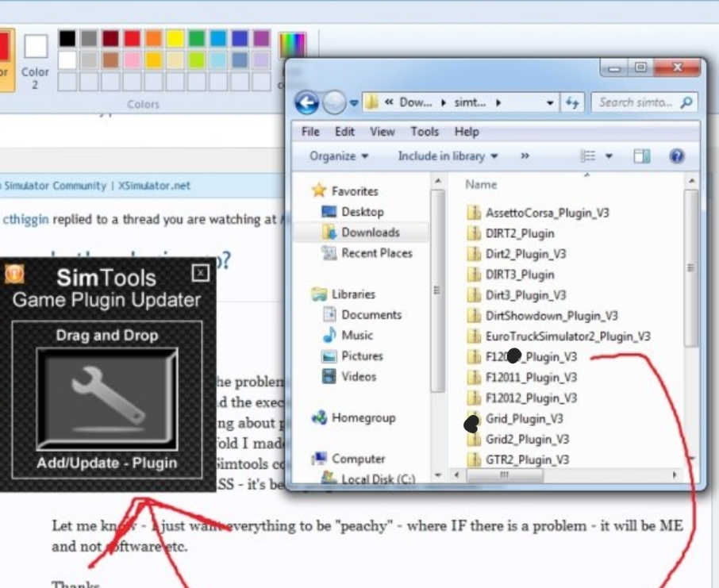Open the Include in library dropdown
Viewport: 719px width, 588px height.
tap(448, 156)
